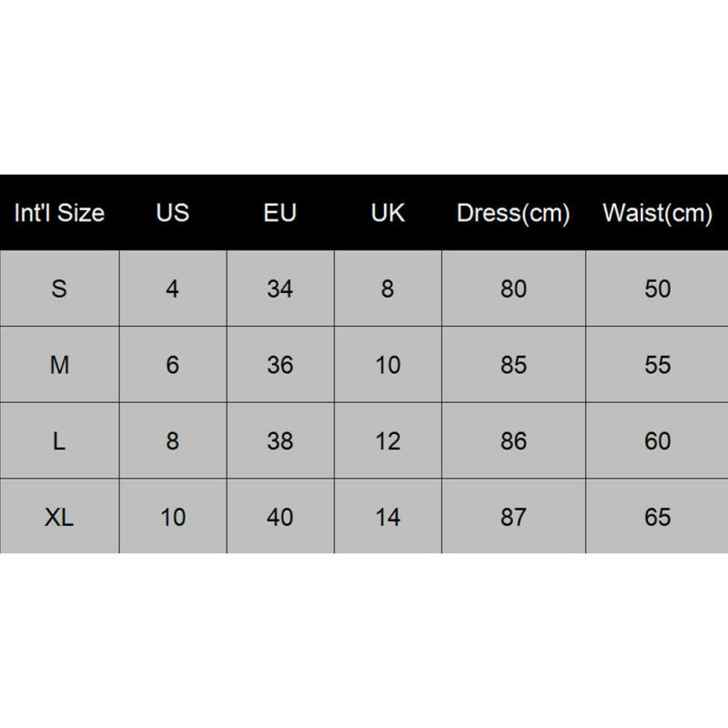Select the UK column header
Viewport: 728px width, 728px height.
[388, 213]
